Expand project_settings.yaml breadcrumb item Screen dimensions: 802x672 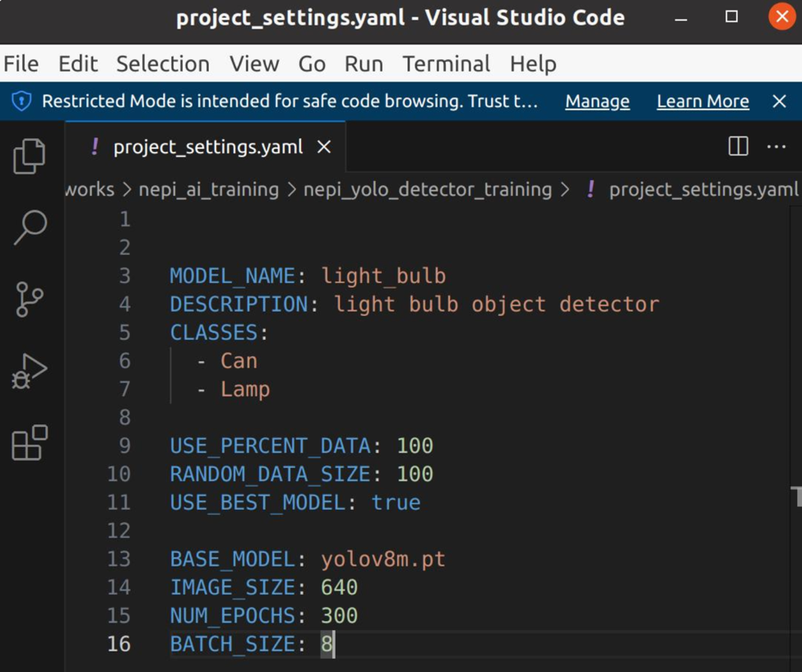[x=702, y=189]
